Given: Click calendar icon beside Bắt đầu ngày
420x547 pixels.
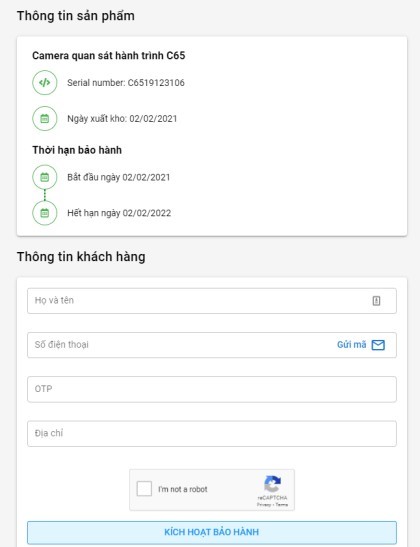Looking at the screenshot, I should tap(45, 177).
